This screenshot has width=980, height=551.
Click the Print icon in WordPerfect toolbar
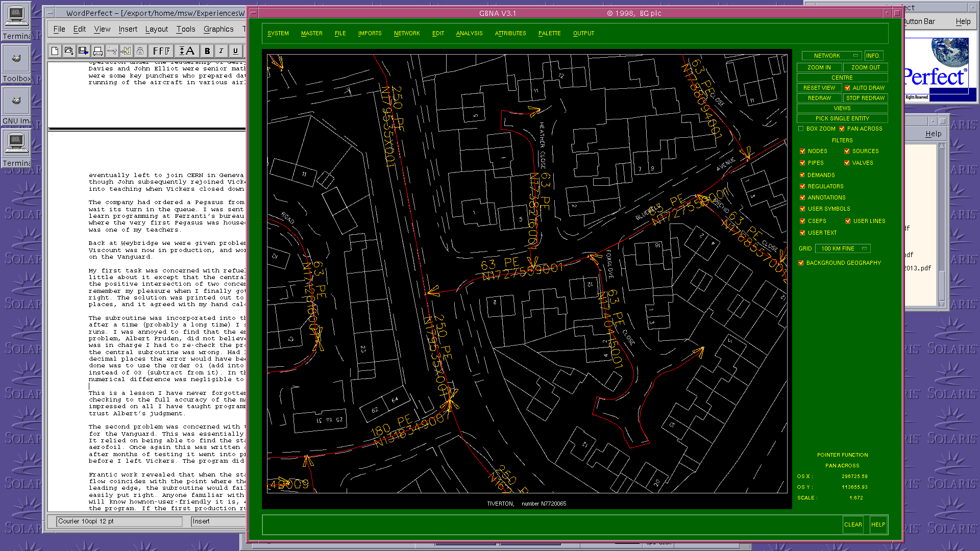coord(98,51)
